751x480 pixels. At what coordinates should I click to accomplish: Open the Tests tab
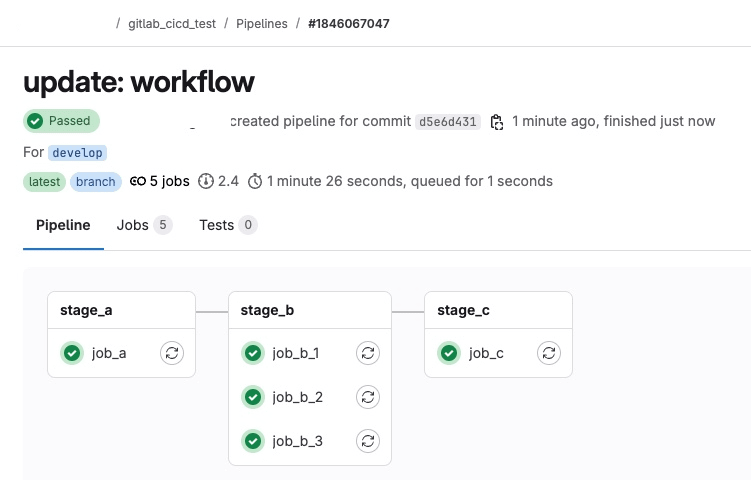[228, 225]
